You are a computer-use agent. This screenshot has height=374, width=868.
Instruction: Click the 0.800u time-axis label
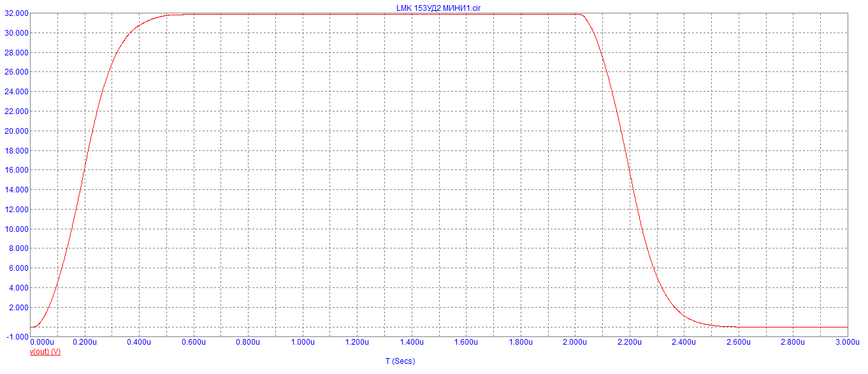tap(248, 343)
